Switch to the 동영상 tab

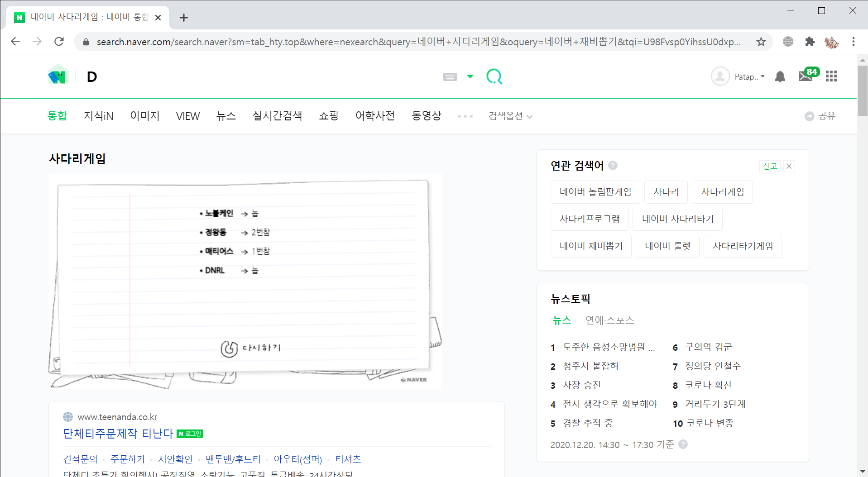[x=426, y=116]
